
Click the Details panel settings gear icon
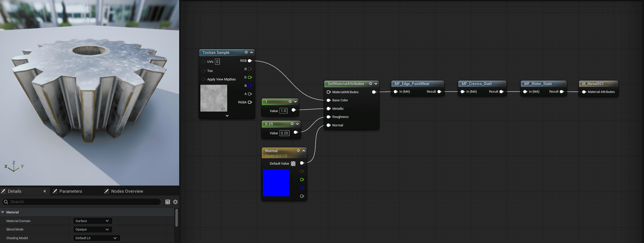click(175, 202)
